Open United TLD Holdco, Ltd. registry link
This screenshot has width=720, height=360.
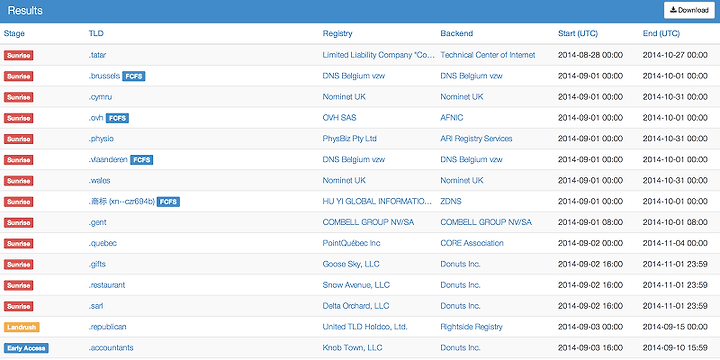(x=365, y=327)
